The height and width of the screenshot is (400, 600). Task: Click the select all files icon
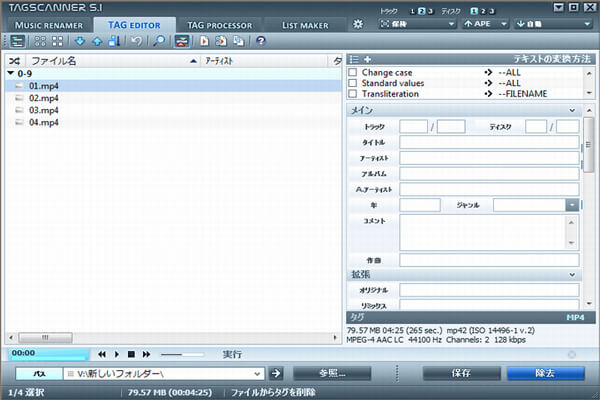tap(40, 41)
